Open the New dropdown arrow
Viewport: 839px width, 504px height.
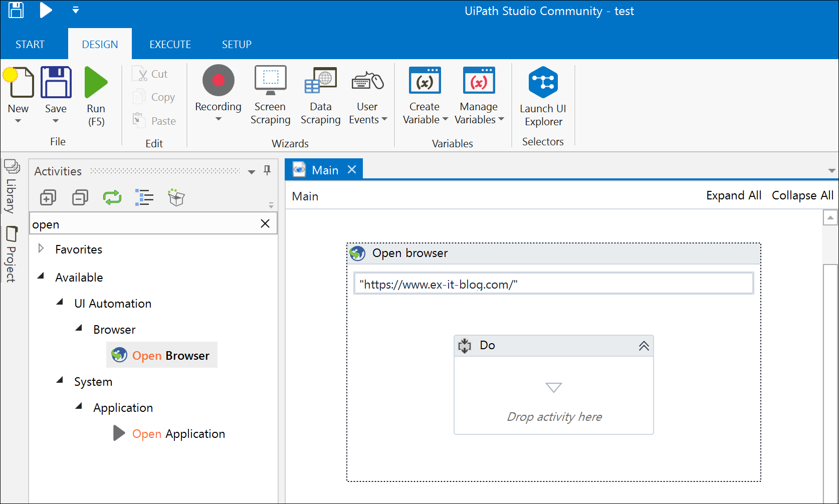[x=18, y=121]
